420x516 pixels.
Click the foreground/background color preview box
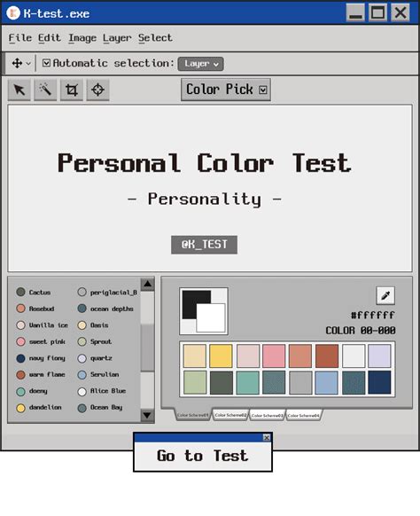tap(204, 311)
